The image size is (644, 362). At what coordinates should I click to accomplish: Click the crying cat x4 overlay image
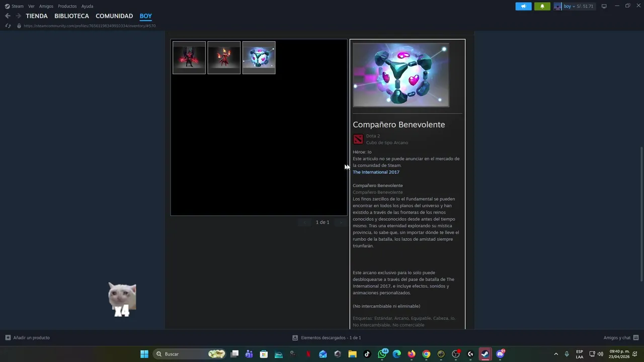[x=122, y=300]
